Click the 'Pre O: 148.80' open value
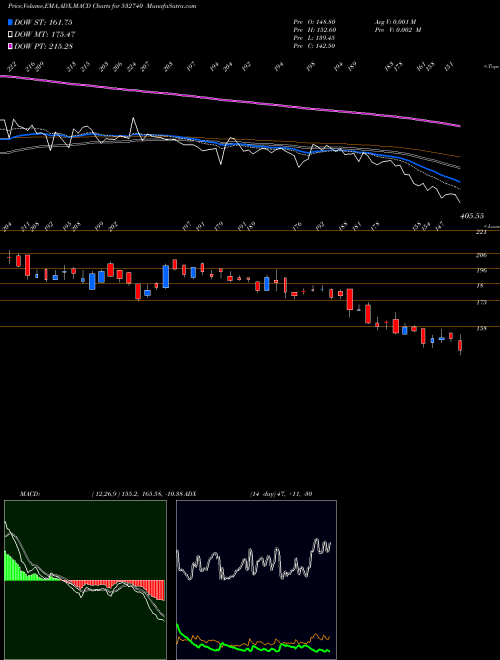Screen dimensions: 500x660 (314, 22)
